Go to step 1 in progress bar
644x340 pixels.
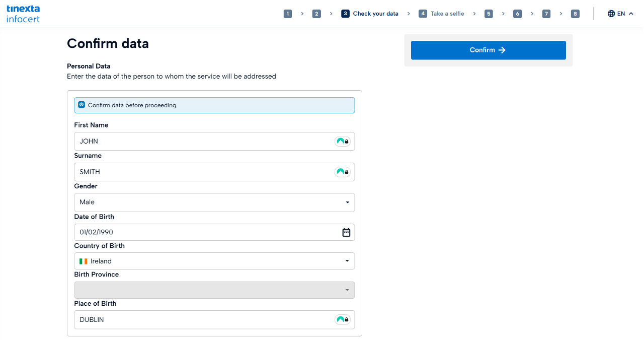point(288,14)
